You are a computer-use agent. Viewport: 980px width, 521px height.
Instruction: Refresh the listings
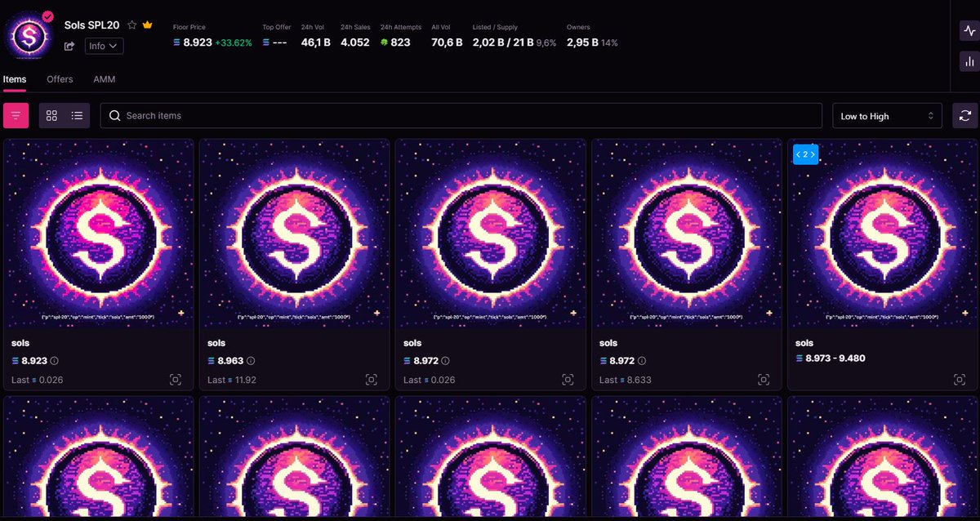coord(964,116)
